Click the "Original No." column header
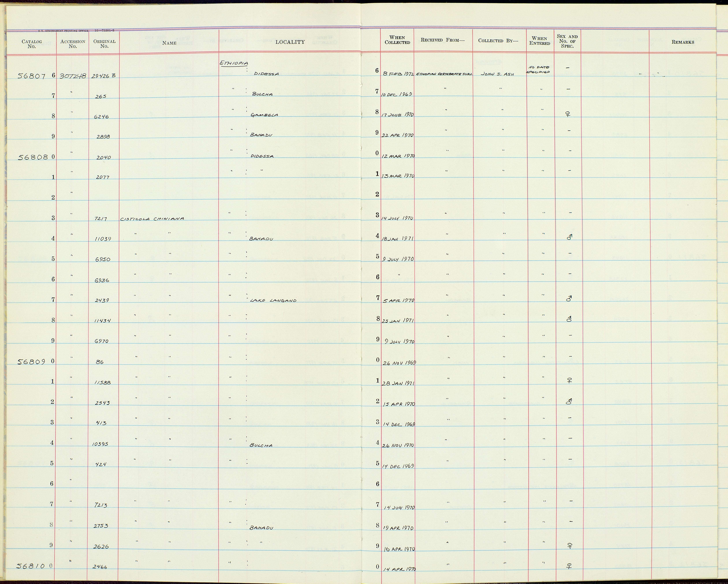Viewport: 728px width, 584px height. (x=104, y=44)
